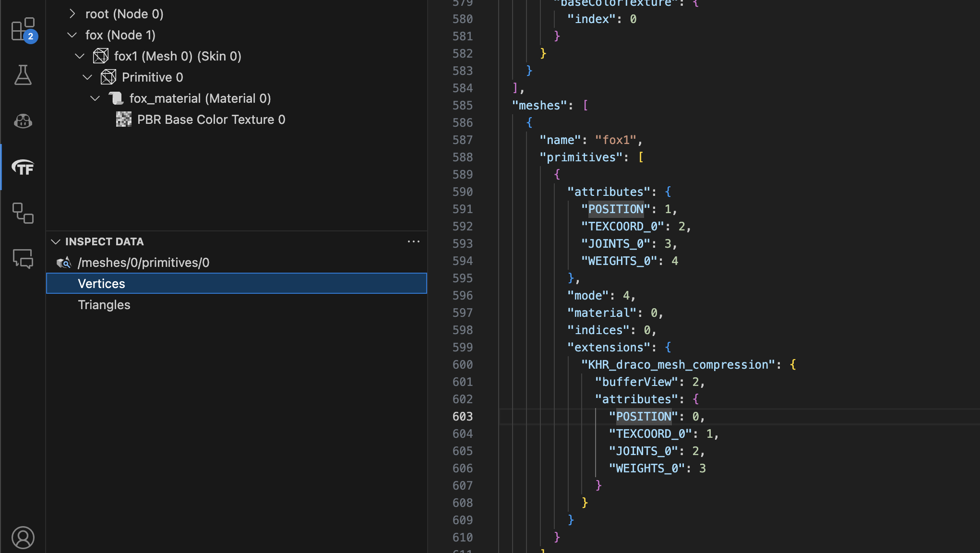The image size is (980, 553).
Task: Switch inspect data to Triangles
Action: (104, 304)
